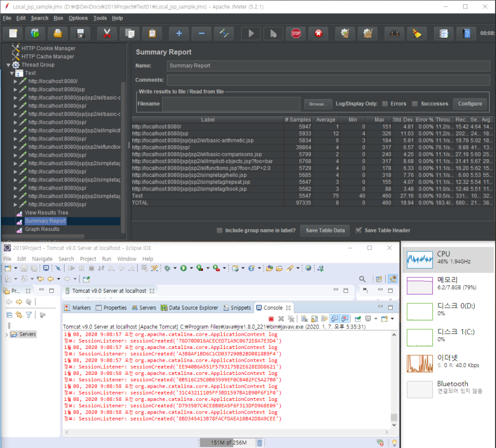This screenshot has height=448, width=496.
Task: Click the Browse... button
Action: 318,104
